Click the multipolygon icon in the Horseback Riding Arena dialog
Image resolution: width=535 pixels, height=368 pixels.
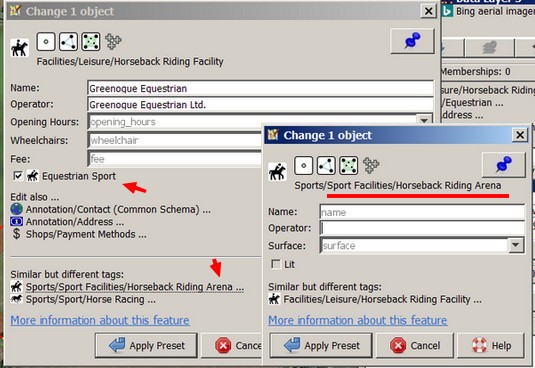(371, 165)
